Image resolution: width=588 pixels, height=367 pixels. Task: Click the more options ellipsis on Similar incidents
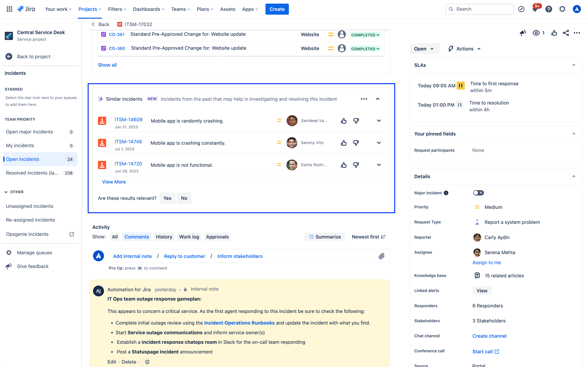(x=363, y=99)
